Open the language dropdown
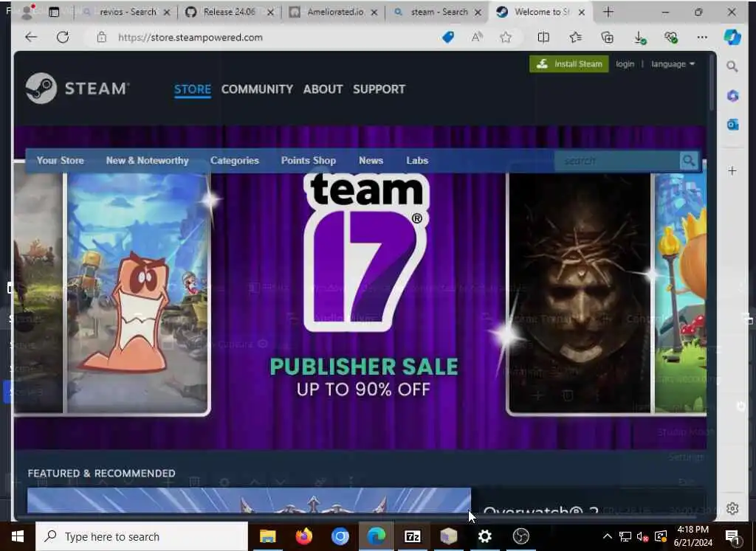This screenshot has height=551, width=756. pos(673,64)
